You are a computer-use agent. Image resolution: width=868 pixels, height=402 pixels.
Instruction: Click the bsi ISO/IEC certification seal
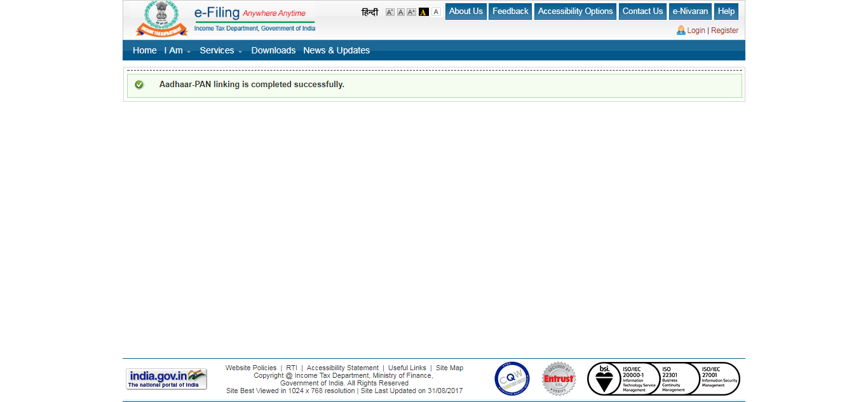pyautogui.click(x=602, y=378)
